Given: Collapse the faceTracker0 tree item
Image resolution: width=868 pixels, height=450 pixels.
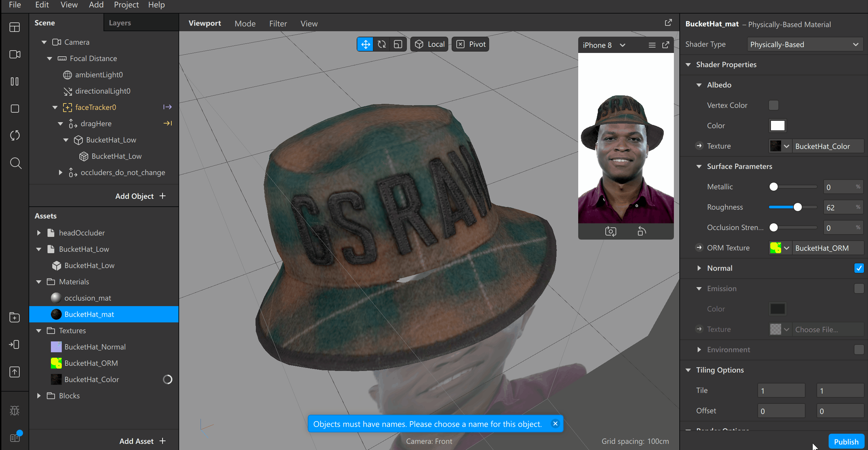Looking at the screenshot, I should click(x=55, y=107).
